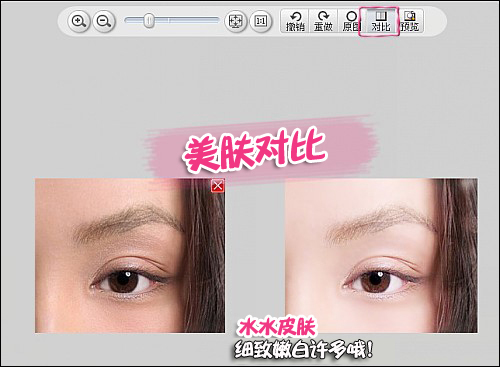The height and width of the screenshot is (367, 500).
Task: Toggle the 对比 compare view button
Action: coord(380,21)
